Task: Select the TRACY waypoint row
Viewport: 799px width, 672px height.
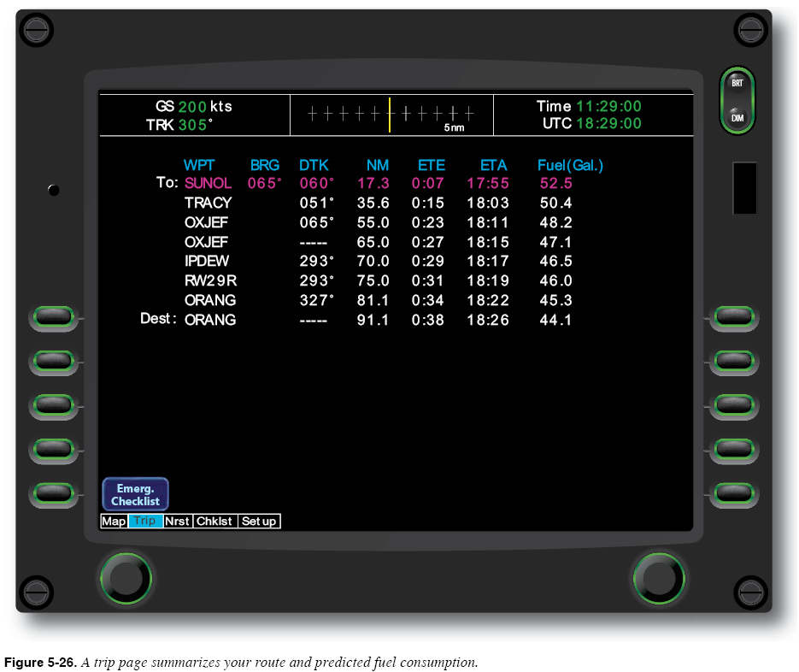Action: point(208,203)
